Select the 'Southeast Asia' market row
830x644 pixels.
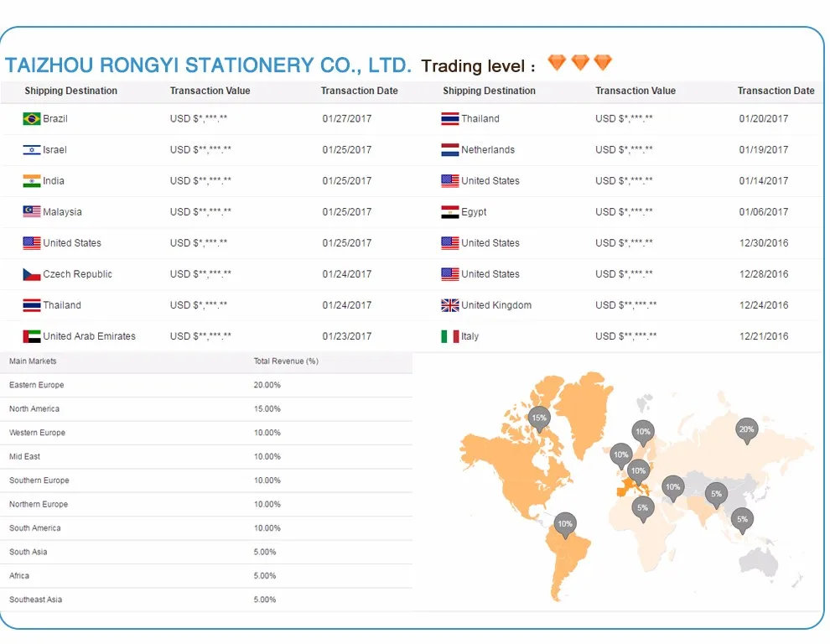point(206,600)
